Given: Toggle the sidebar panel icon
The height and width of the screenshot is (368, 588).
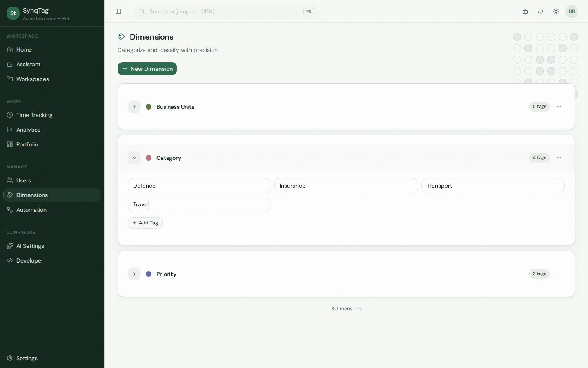Looking at the screenshot, I should (x=118, y=11).
